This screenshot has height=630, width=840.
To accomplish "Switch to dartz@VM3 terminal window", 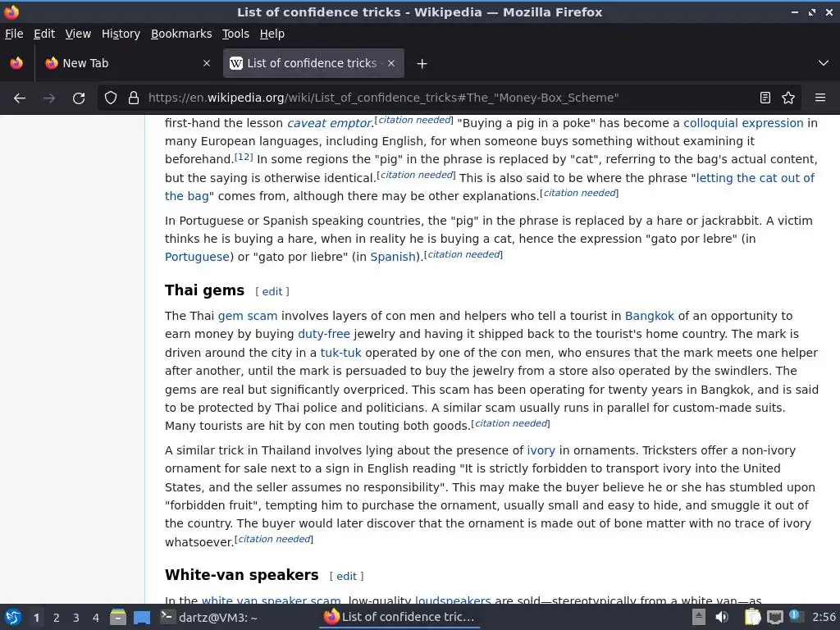I will click(209, 617).
